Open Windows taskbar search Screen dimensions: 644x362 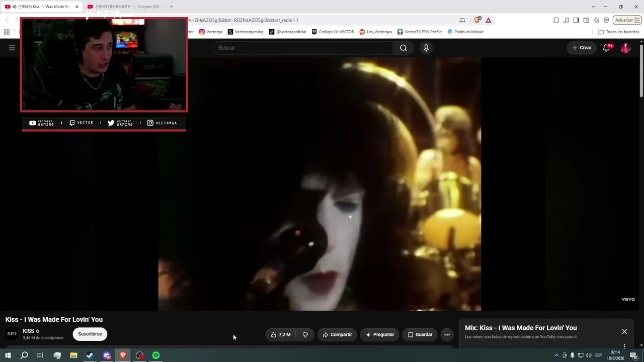click(24, 355)
